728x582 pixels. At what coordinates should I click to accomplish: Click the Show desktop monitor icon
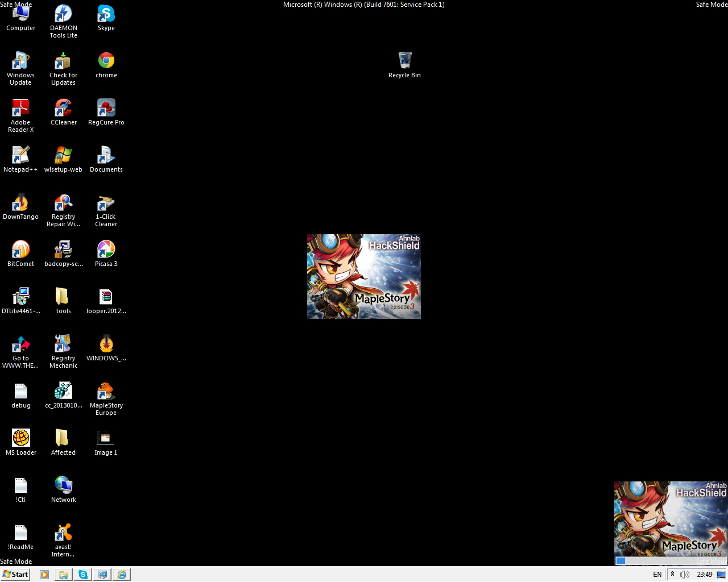pyautogui.click(x=721, y=575)
